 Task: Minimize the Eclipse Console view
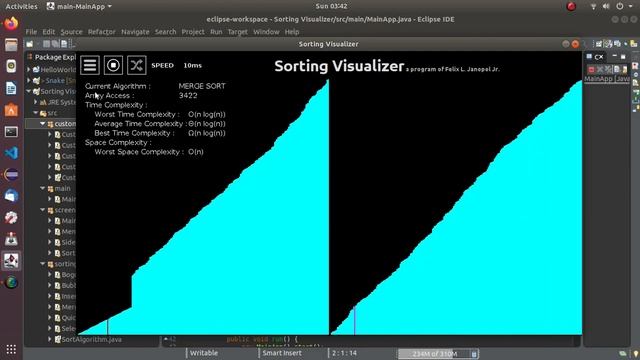pyautogui.click(x=615, y=56)
